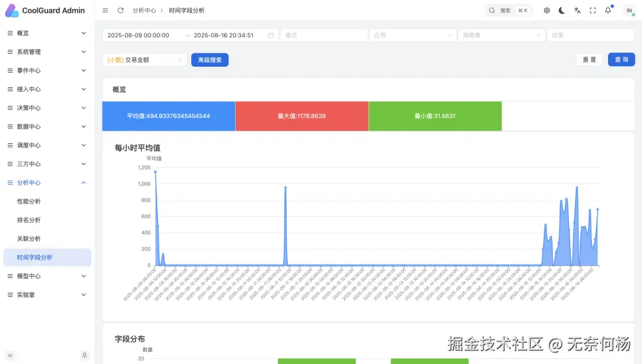The width and height of the screenshot is (642, 364).
Task: Expand the 事件中心 chevron
Action: point(83,71)
